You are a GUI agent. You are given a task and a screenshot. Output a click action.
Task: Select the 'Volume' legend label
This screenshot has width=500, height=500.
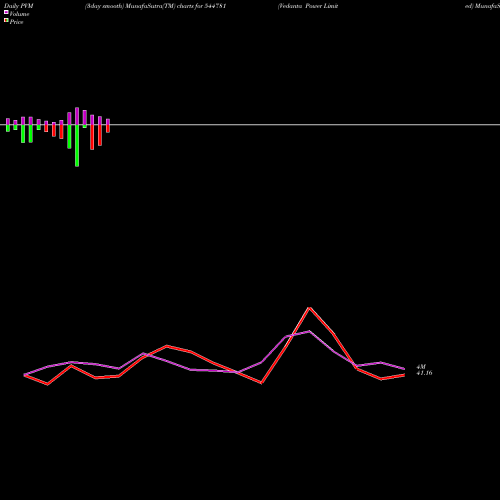point(19,14)
